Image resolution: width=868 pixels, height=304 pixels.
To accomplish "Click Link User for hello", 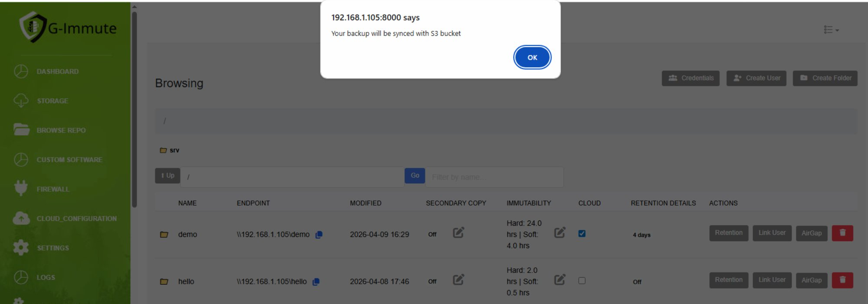I will (772, 280).
